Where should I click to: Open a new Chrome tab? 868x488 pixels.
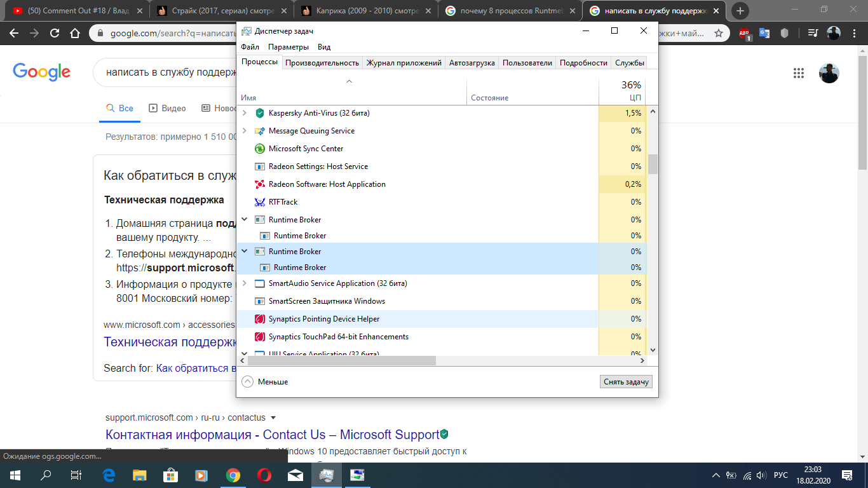click(x=740, y=11)
